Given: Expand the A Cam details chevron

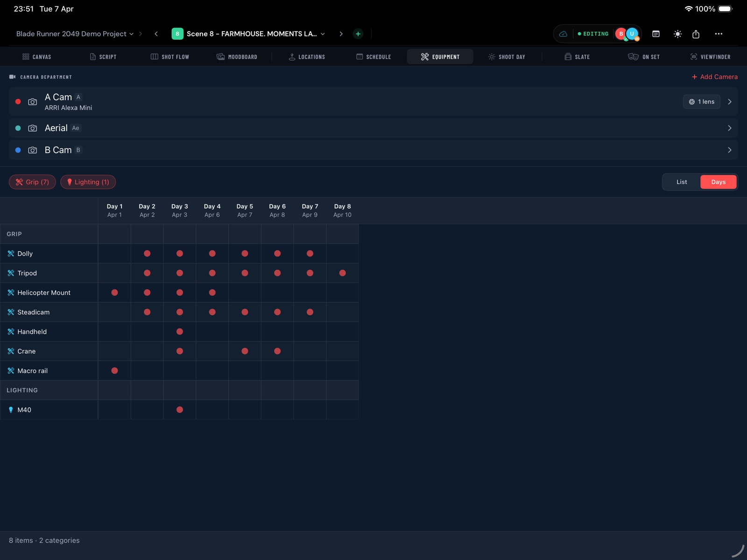Looking at the screenshot, I should click(730, 101).
